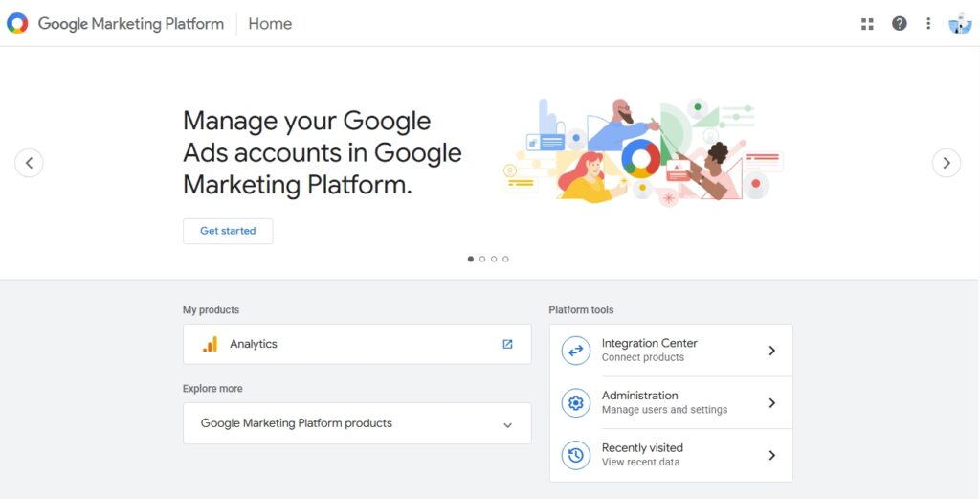Open the product switcher grid icon

[867, 24]
